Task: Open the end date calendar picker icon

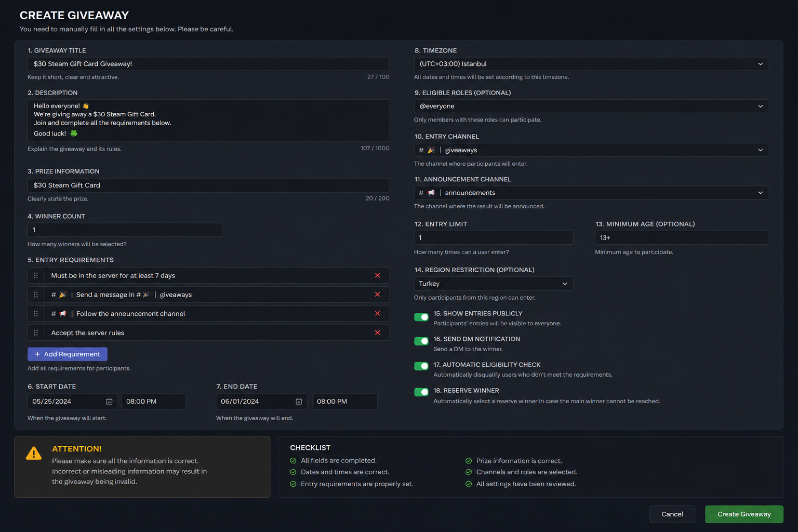Action: pos(299,402)
